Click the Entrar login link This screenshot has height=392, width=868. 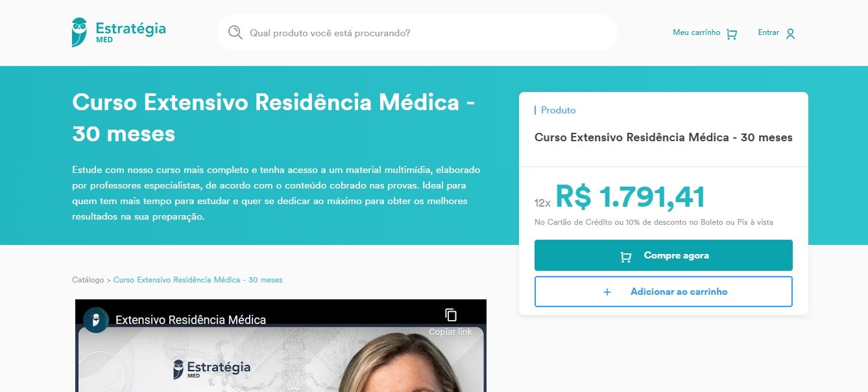click(769, 32)
